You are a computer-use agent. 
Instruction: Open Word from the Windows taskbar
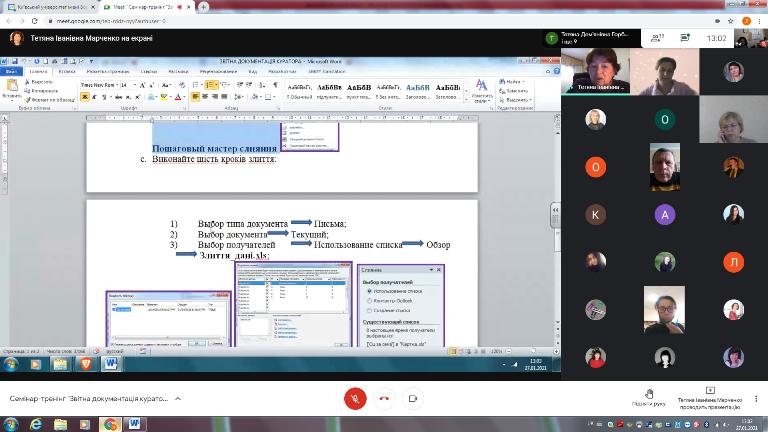(134, 422)
